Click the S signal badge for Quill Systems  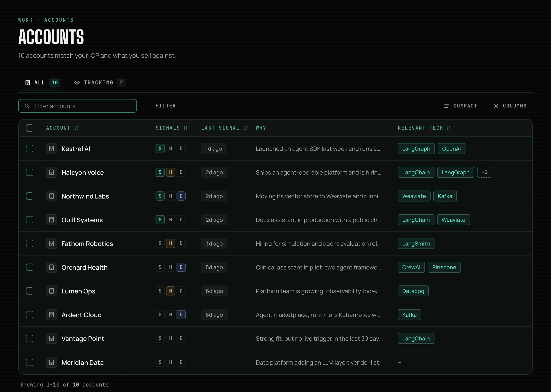[x=160, y=220]
